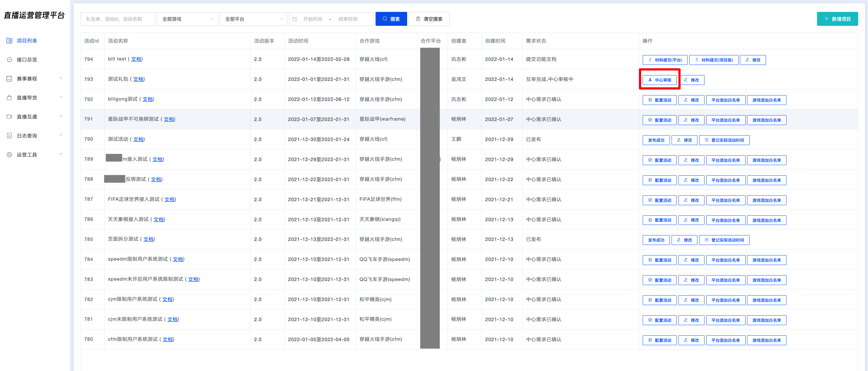
Task: Expand the 运营工具 chevron
Action: pyautogui.click(x=61, y=154)
